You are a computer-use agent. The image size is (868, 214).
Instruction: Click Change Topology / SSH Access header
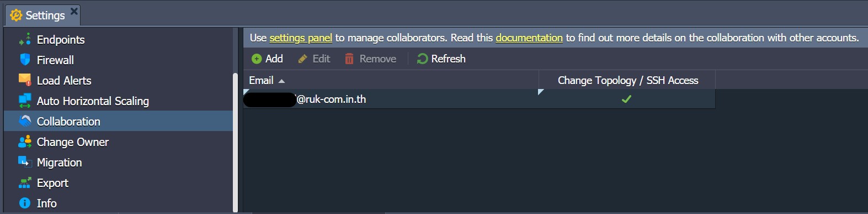point(627,80)
